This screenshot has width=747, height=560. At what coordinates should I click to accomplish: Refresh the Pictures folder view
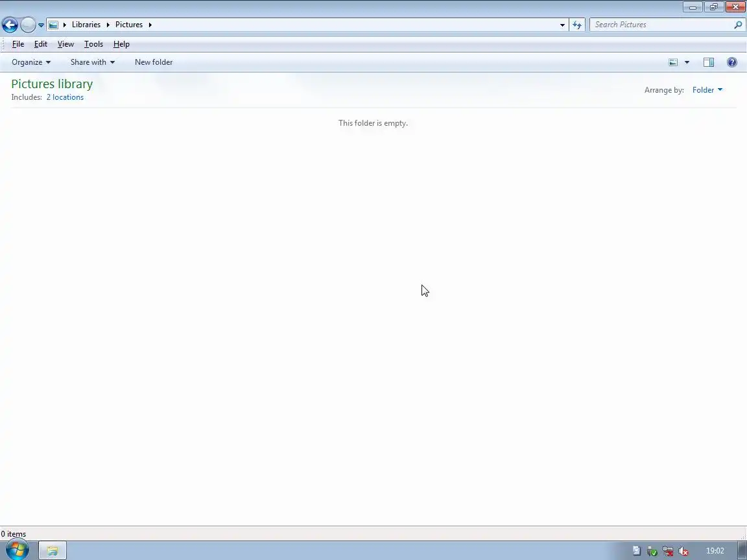tap(577, 25)
